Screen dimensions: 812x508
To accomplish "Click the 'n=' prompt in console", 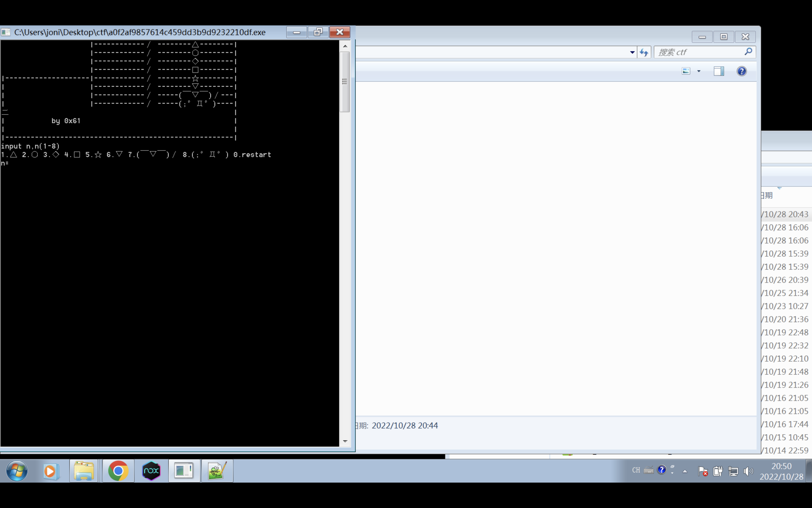I will point(5,163).
